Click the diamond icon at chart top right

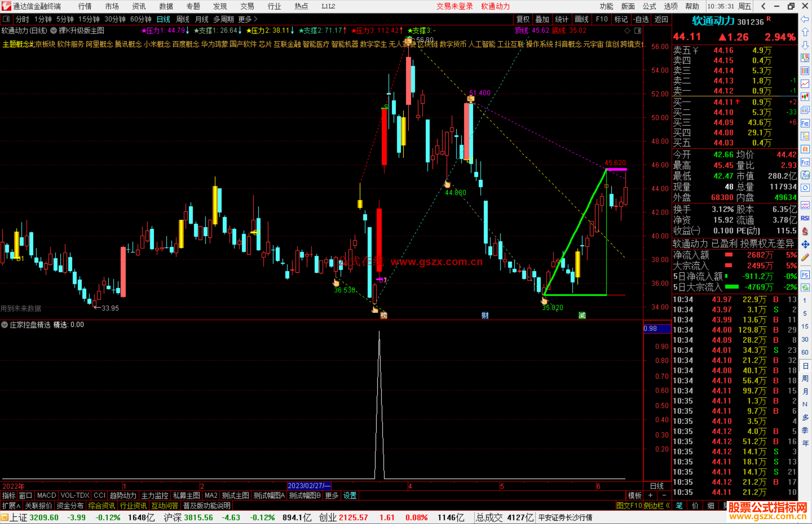[627, 30]
